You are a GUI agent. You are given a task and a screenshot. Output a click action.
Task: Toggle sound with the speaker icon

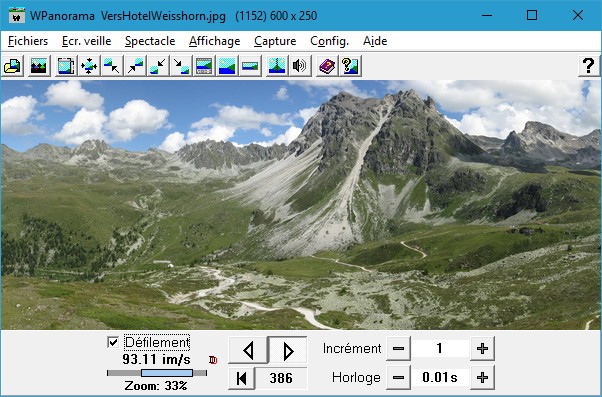(300, 66)
